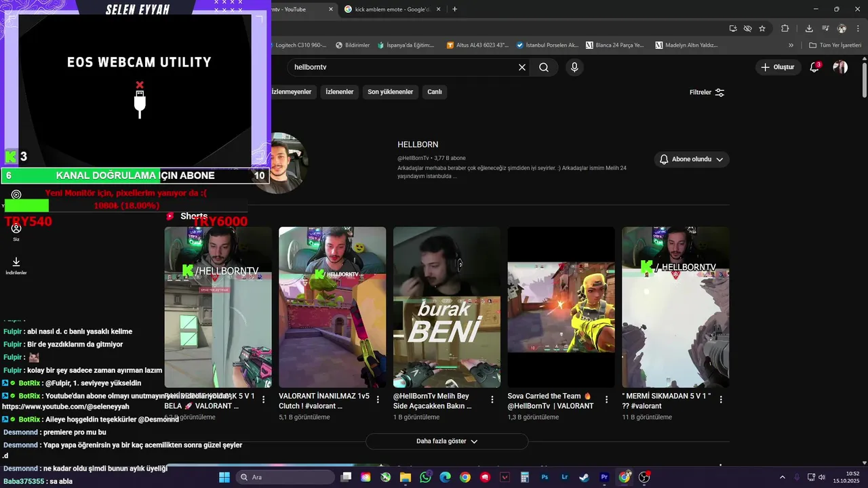Click the crossed-eye tracking protection icon
Viewport: 868px width, 488px height.
point(747,28)
